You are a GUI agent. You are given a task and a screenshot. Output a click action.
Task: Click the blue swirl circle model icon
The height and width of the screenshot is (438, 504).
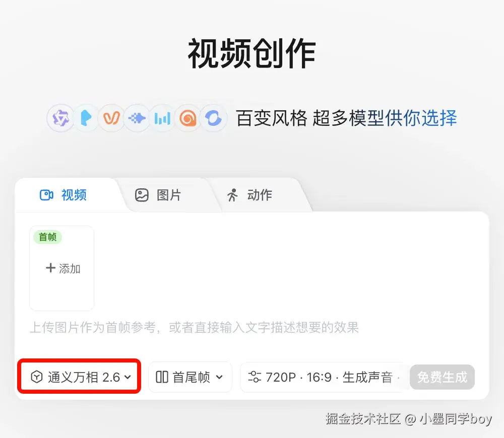point(213,118)
